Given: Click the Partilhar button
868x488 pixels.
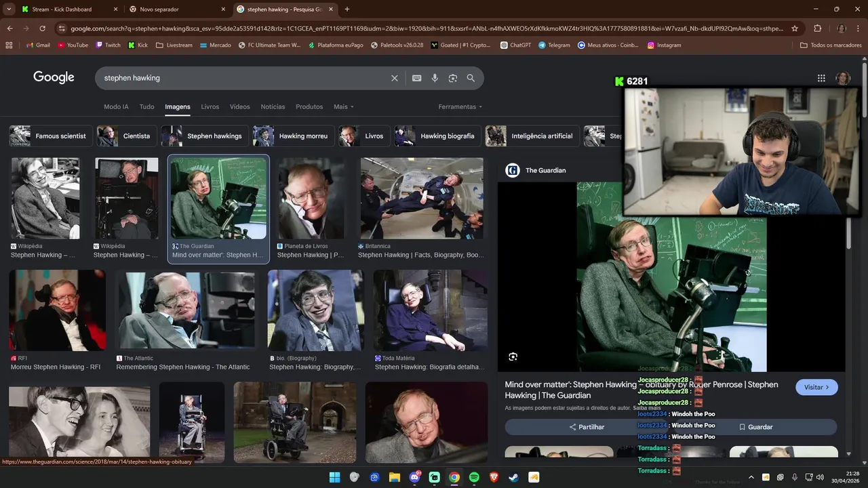Looking at the screenshot, I should [x=587, y=427].
